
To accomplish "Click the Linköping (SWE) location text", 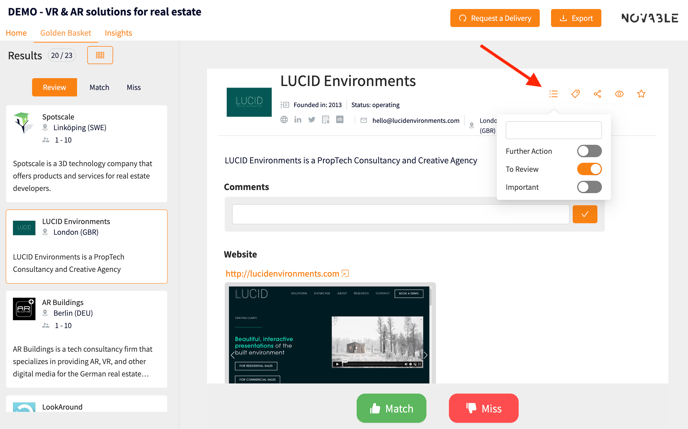I will coord(80,128).
